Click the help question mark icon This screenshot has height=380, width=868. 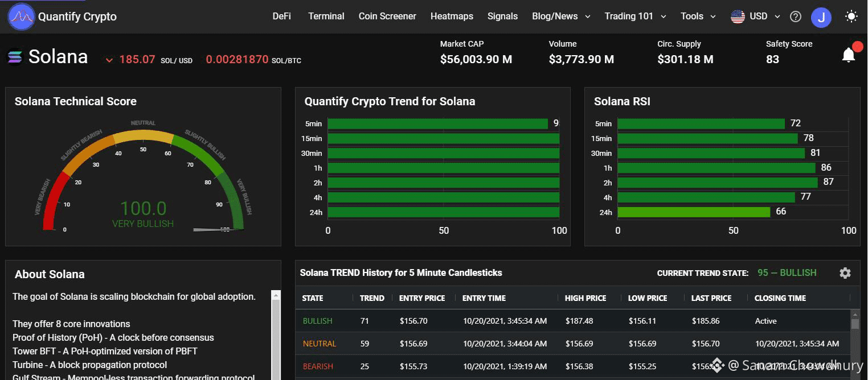(796, 16)
